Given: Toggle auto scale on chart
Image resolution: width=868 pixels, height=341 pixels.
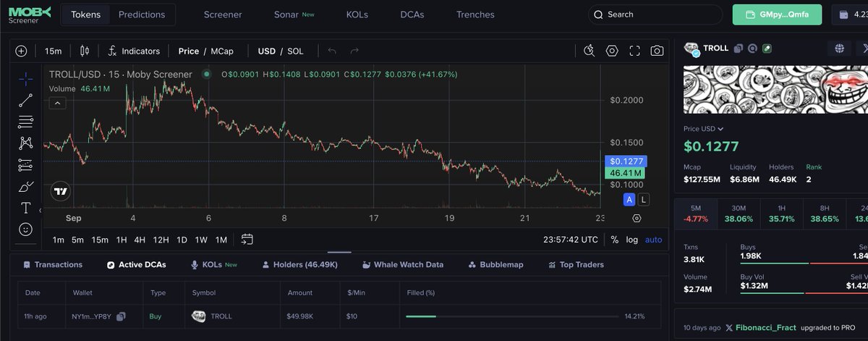Looking at the screenshot, I should [653, 240].
